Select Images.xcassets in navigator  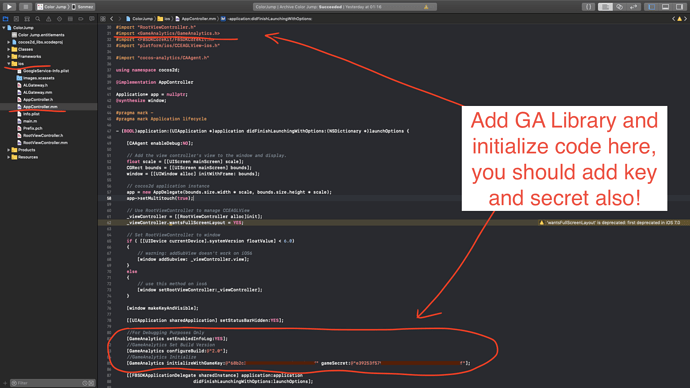(x=36, y=78)
